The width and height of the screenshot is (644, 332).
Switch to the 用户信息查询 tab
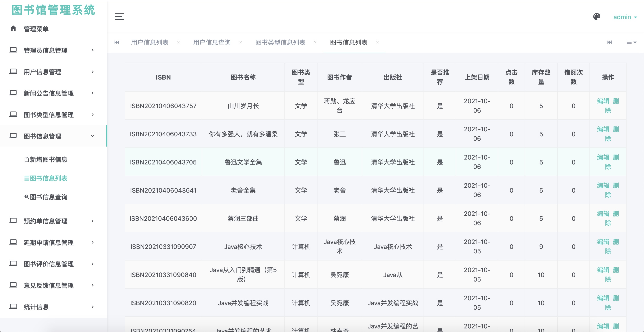[212, 42]
